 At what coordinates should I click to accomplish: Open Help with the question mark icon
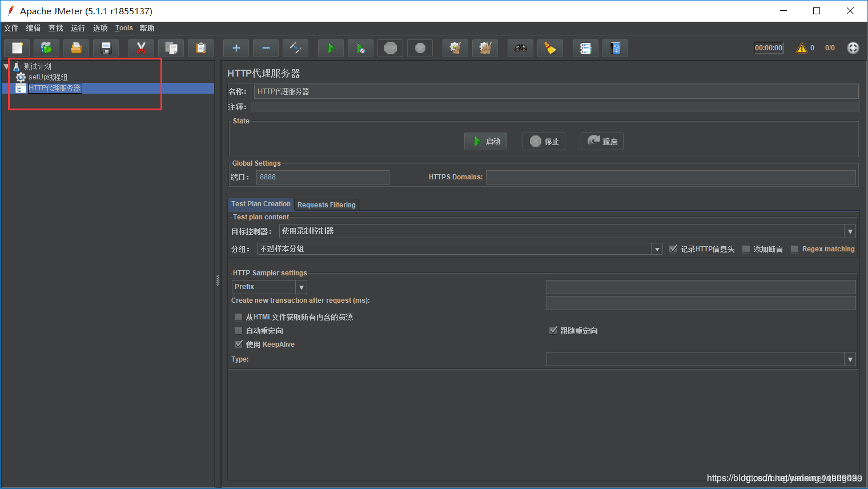(x=615, y=48)
